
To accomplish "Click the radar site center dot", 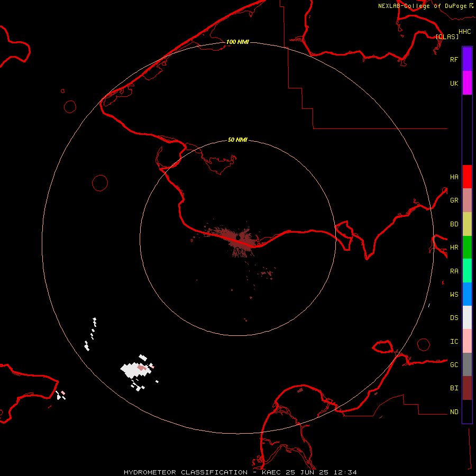I will [x=239, y=237].
